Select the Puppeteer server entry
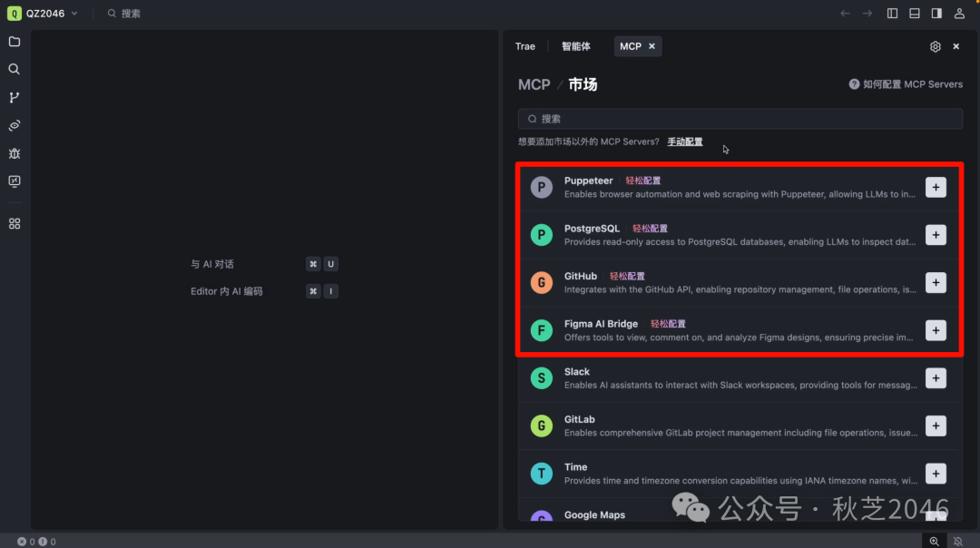The image size is (980, 548). pos(740,188)
